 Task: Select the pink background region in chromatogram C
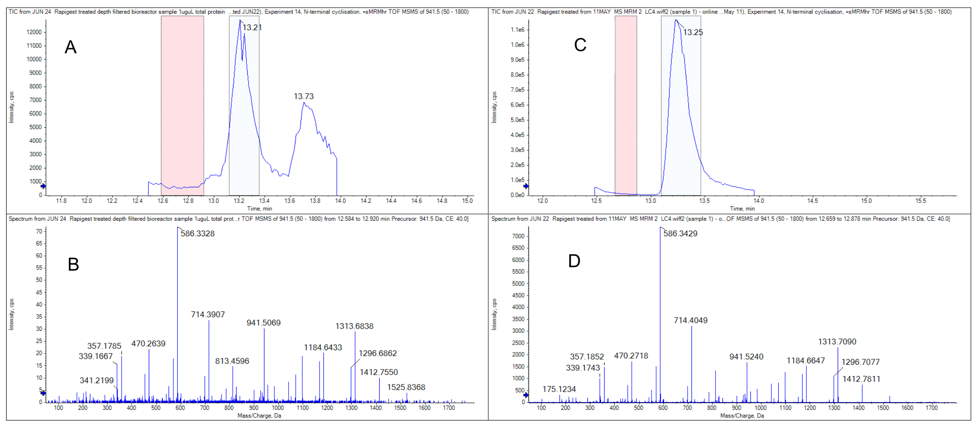[x=626, y=106]
